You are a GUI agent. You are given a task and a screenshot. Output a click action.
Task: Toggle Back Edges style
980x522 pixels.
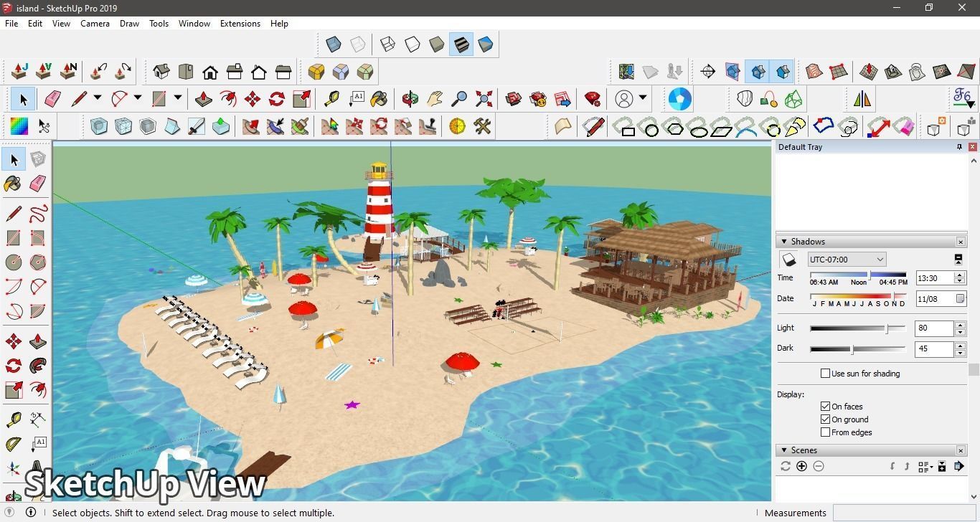(358, 44)
